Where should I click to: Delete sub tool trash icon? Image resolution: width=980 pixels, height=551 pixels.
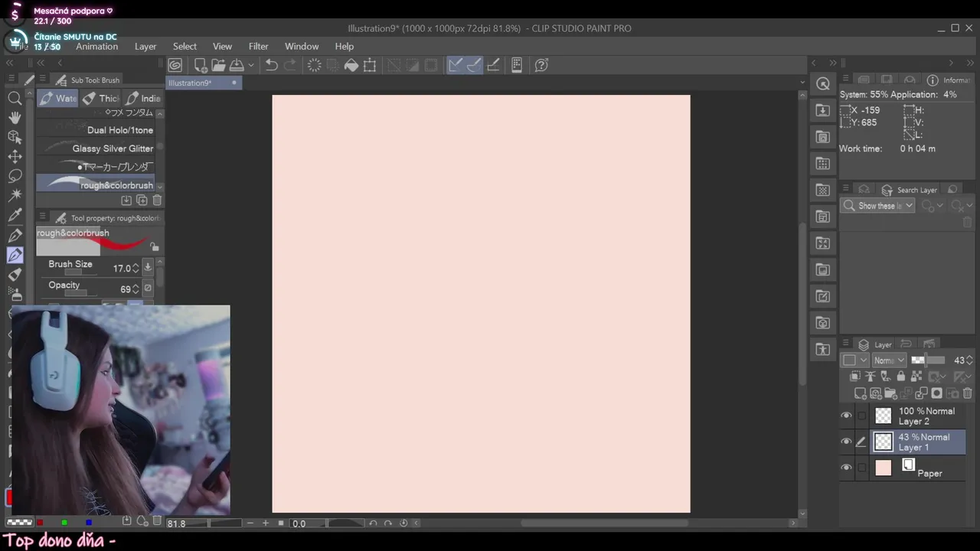tap(157, 201)
